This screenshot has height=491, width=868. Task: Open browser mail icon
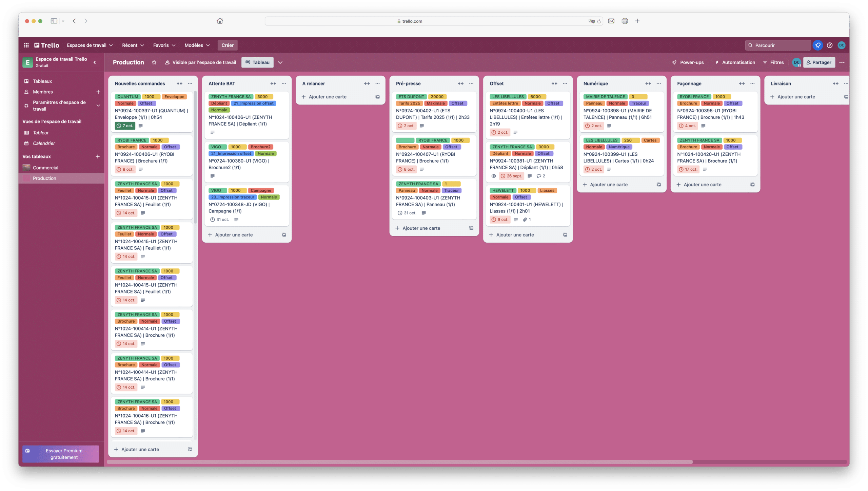[x=611, y=21]
